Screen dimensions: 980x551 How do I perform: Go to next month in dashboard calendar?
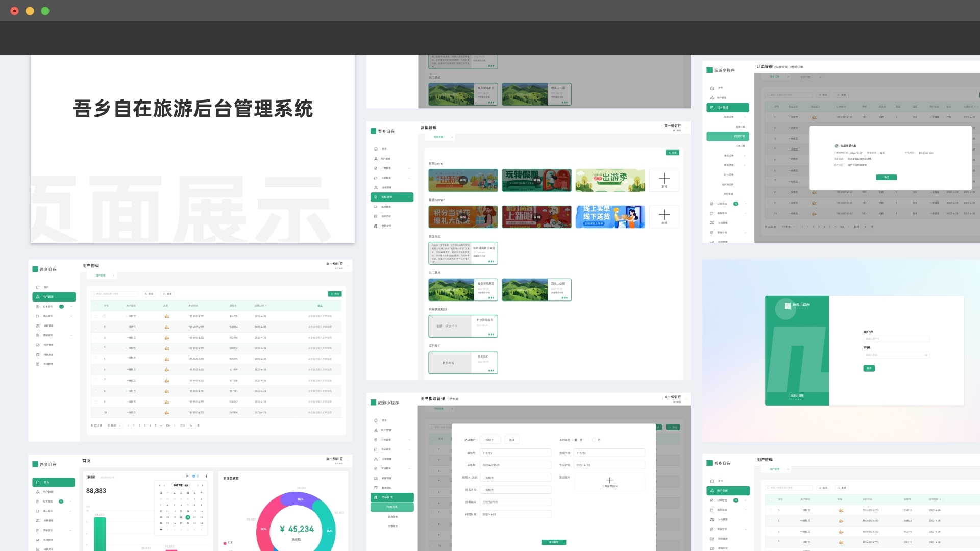coord(198,485)
